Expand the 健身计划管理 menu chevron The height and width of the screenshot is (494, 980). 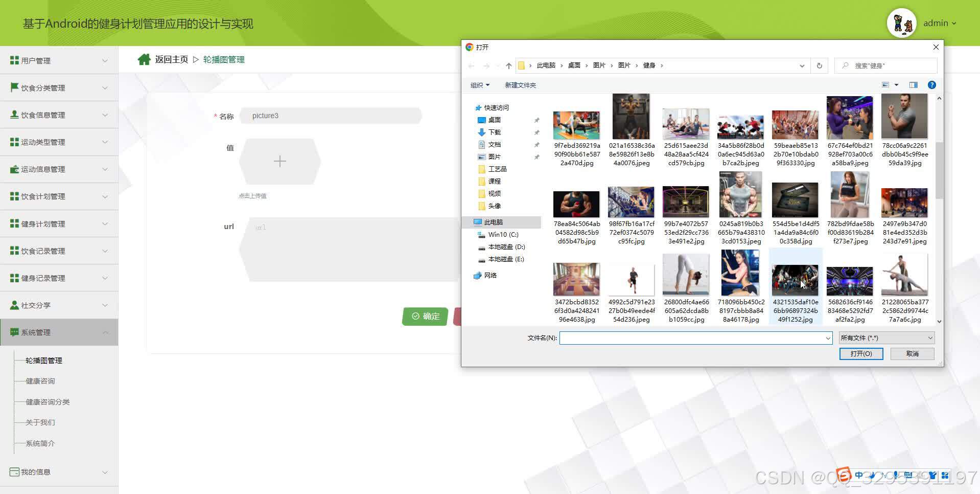(x=105, y=223)
